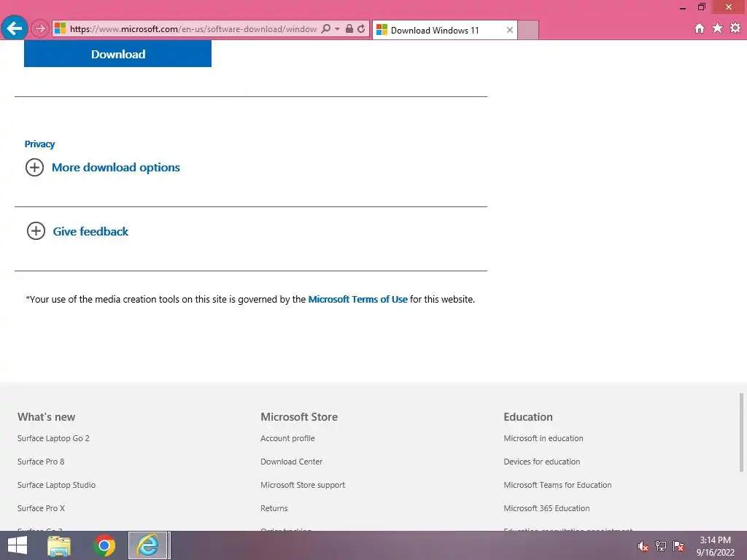Open Account profile footer link
Screen dimensions: 747x560
coord(287,438)
